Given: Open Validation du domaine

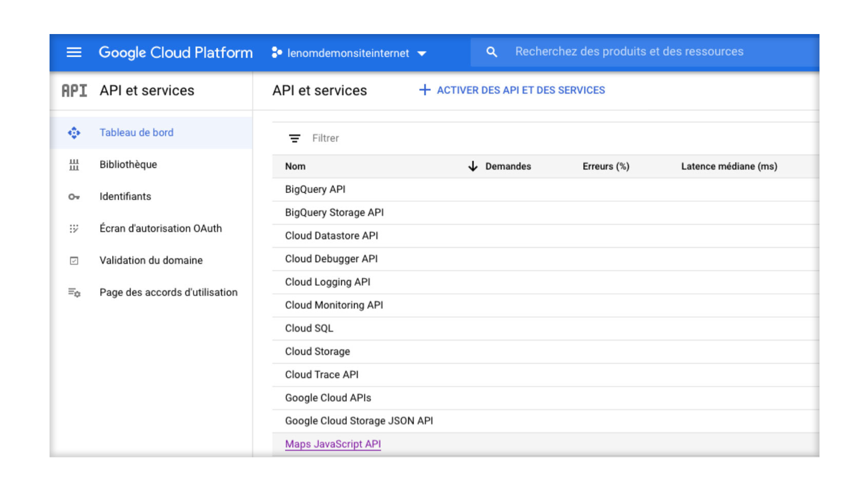Looking at the screenshot, I should 151,260.
